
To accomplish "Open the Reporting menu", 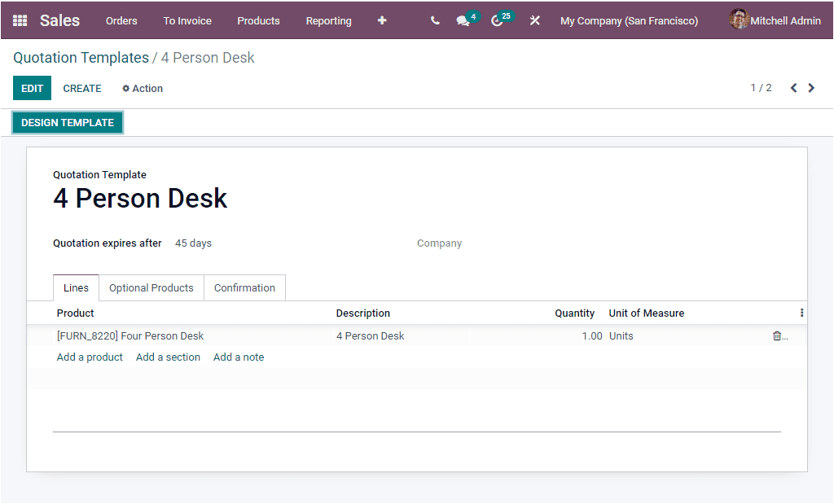I will pyautogui.click(x=328, y=20).
